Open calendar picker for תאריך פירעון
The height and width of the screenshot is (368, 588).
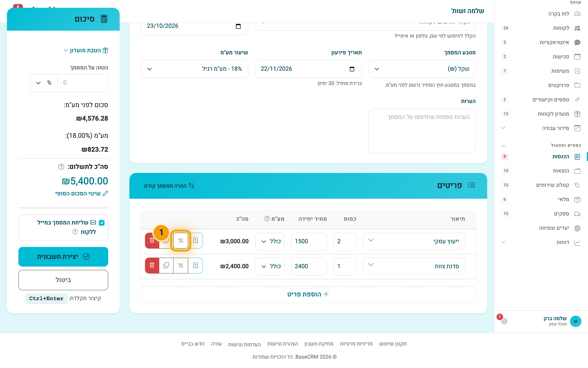click(x=352, y=69)
